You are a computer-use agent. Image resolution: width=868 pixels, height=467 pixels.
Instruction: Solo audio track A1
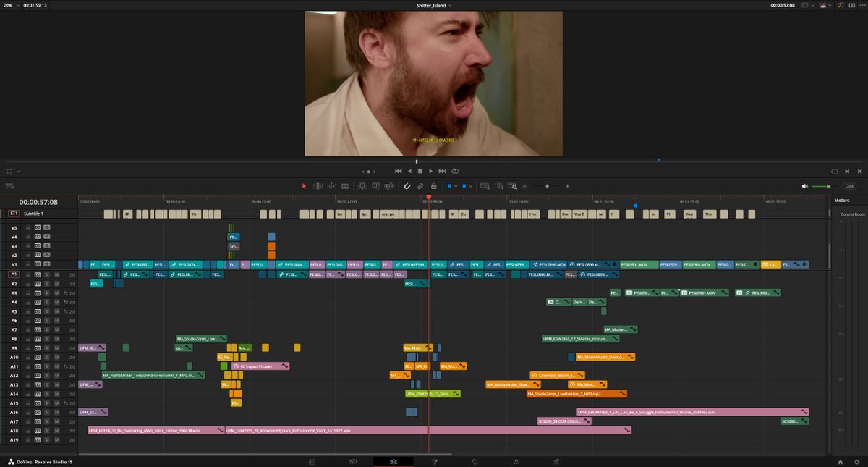47,274
